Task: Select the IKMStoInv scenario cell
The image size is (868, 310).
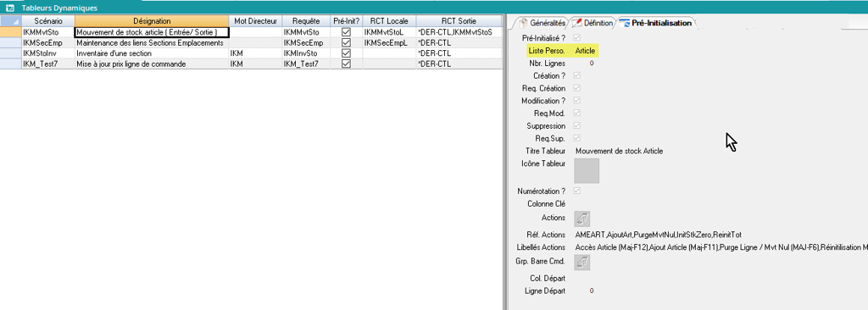Action: tap(47, 53)
